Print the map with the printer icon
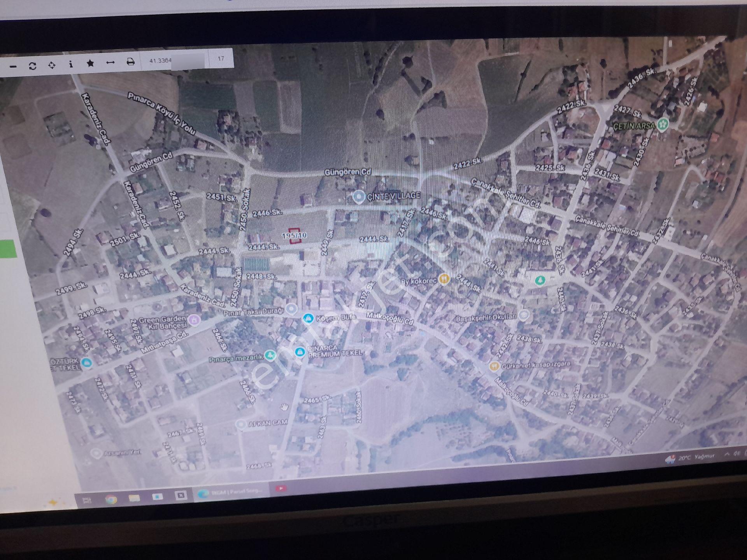This screenshot has height=560, width=747. [x=131, y=61]
